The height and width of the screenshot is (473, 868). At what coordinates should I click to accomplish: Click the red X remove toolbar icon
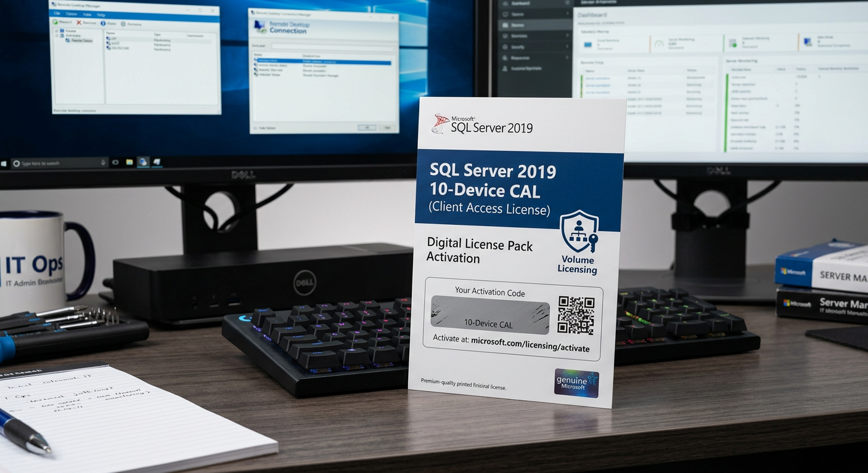[x=79, y=22]
